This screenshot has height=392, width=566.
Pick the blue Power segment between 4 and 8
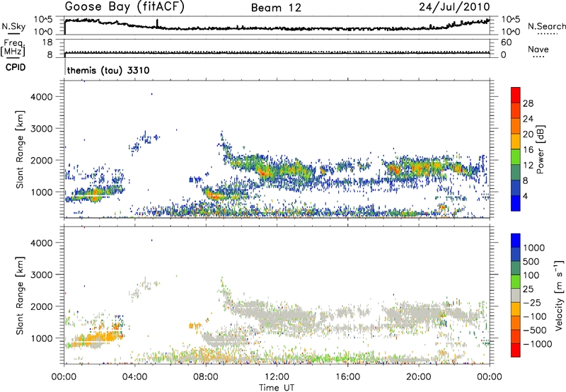(516, 188)
